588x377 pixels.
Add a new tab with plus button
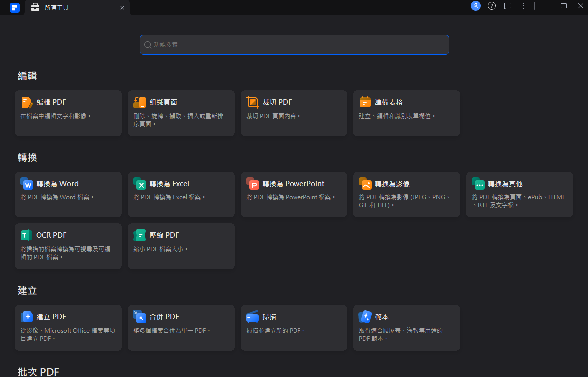141,7
